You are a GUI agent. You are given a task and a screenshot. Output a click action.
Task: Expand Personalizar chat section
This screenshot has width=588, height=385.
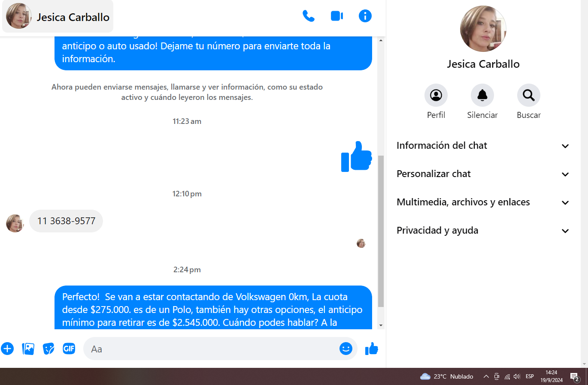click(x=483, y=174)
